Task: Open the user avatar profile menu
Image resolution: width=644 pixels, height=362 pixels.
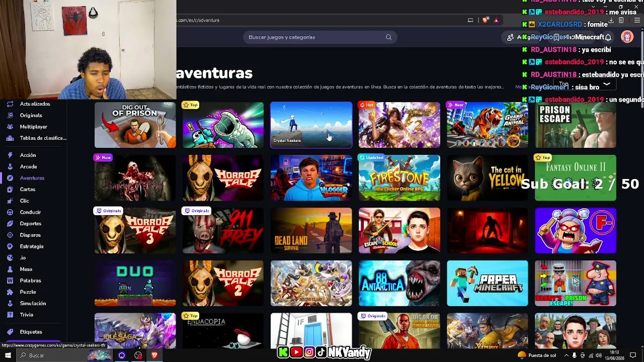Action: 627,37
